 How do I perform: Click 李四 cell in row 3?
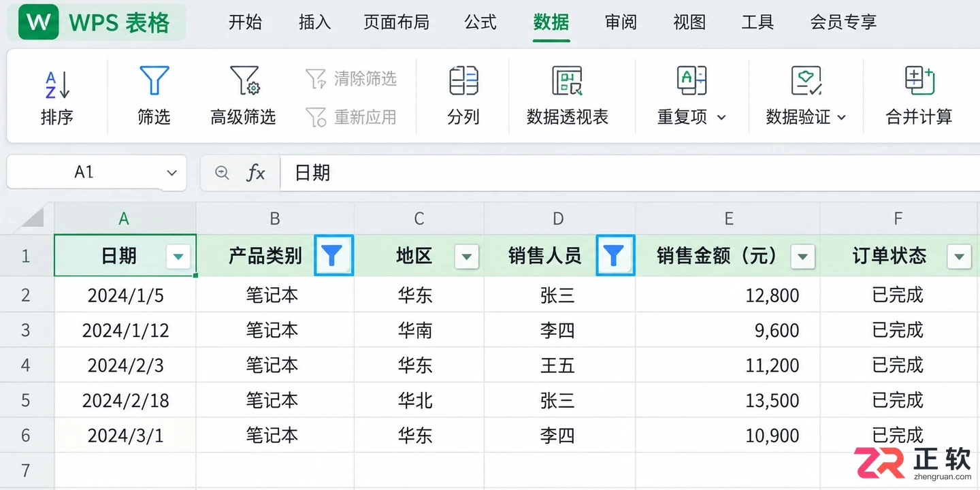tap(559, 330)
